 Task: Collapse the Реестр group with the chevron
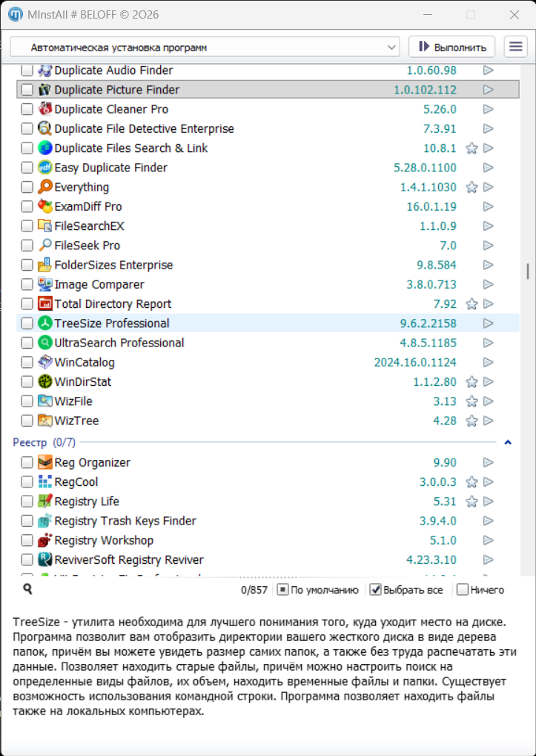pos(508,443)
